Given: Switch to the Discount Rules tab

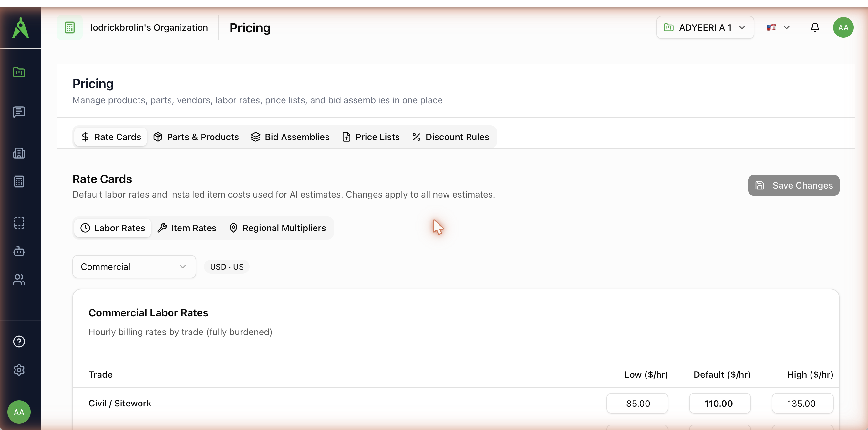Looking at the screenshot, I should tap(450, 137).
